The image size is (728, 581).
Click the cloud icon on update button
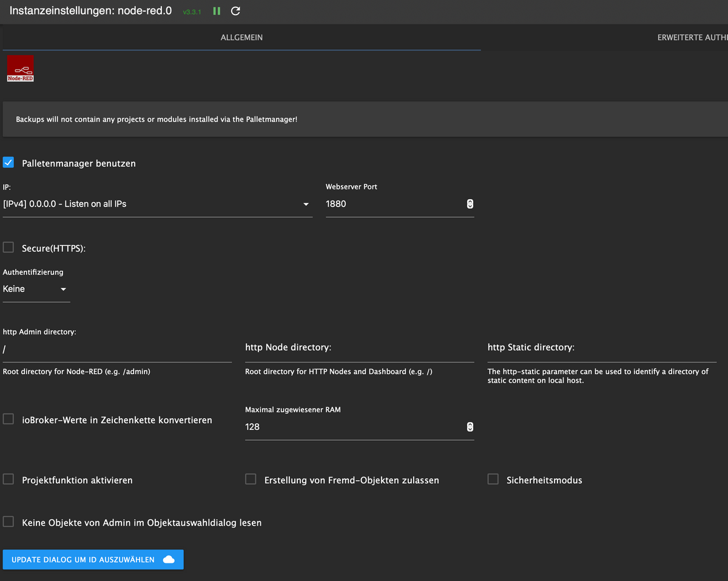click(x=169, y=560)
